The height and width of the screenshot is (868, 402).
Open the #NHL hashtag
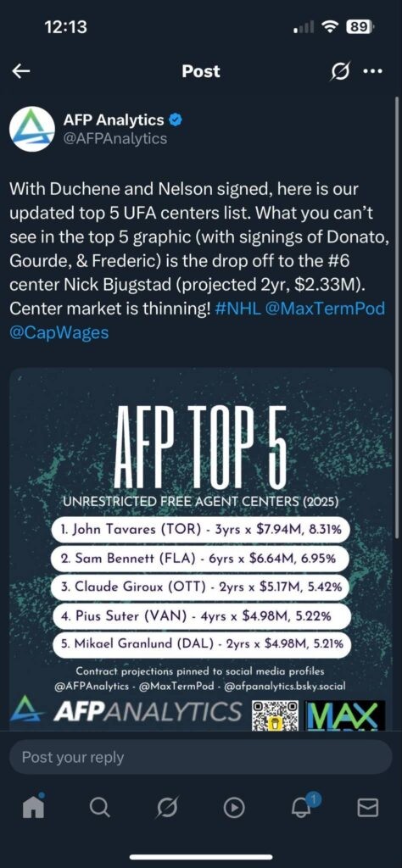click(x=237, y=309)
